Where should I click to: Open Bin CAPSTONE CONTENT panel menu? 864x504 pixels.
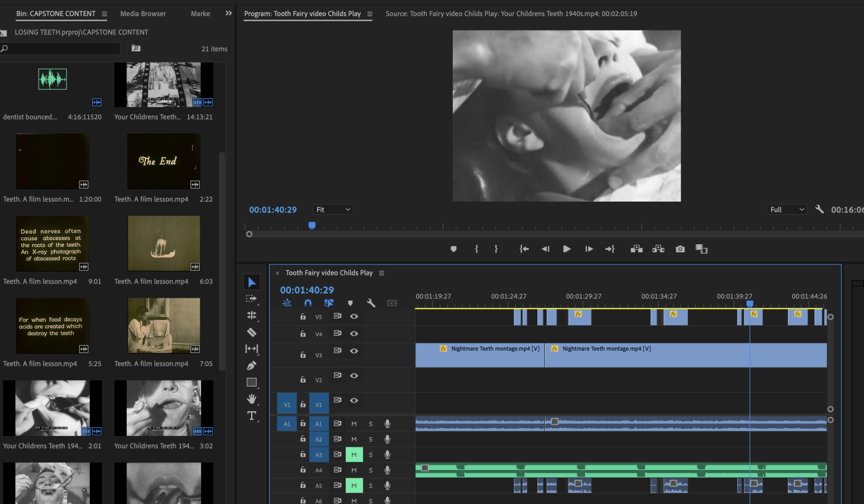(104, 14)
